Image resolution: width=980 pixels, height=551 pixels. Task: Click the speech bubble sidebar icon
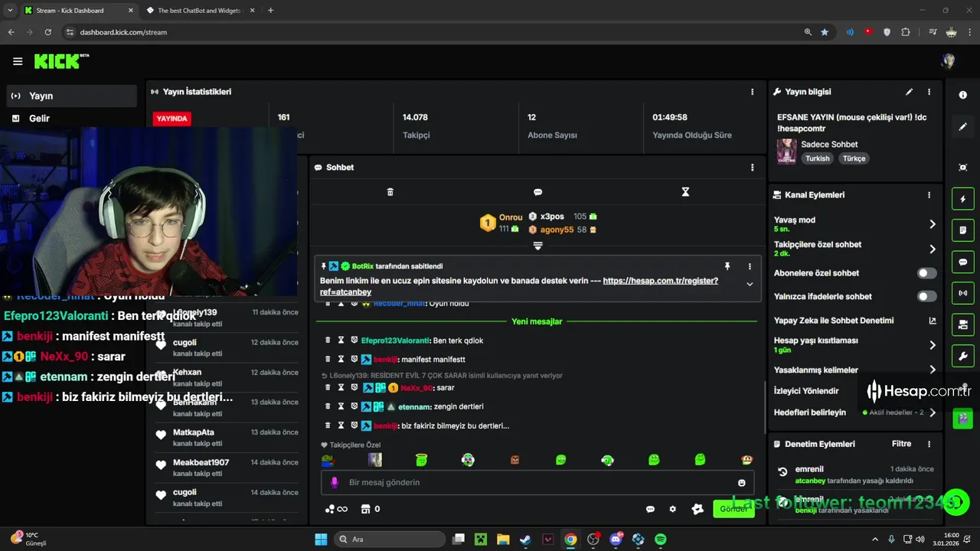tap(962, 262)
